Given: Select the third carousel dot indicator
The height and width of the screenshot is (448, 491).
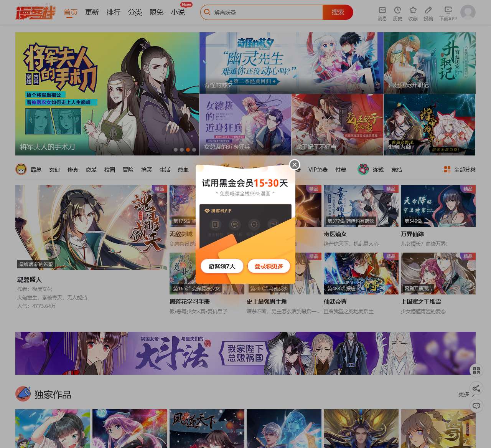Looking at the screenshot, I should (188, 150).
